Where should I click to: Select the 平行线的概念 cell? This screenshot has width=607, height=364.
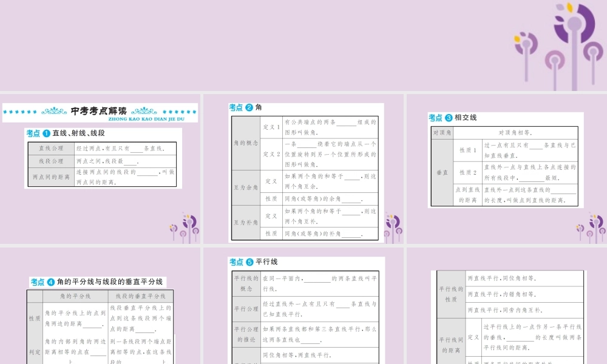(246, 283)
